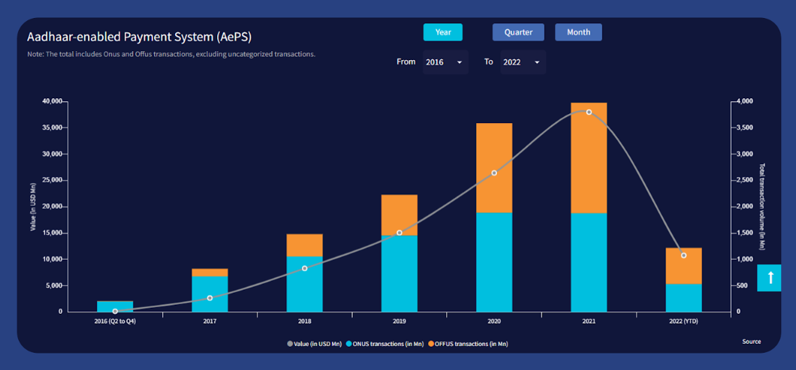Screen dimensions: 796x370
Task: Select the orange OFFUS bar segment for 2021
Action: coord(589,158)
